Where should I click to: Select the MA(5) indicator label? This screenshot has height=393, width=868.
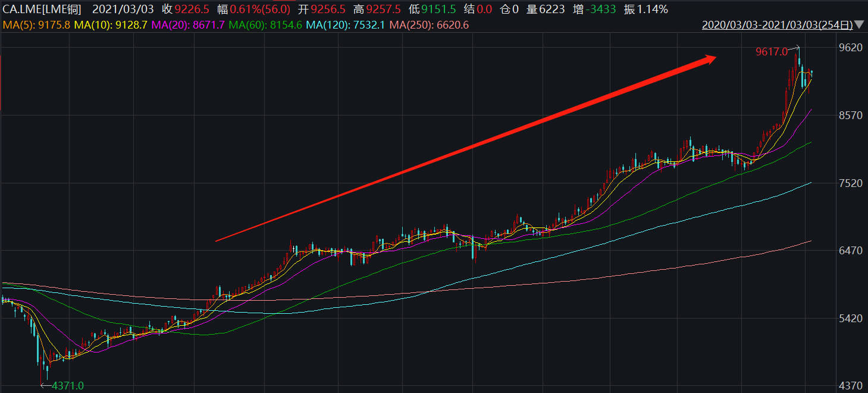click(x=36, y=25)
